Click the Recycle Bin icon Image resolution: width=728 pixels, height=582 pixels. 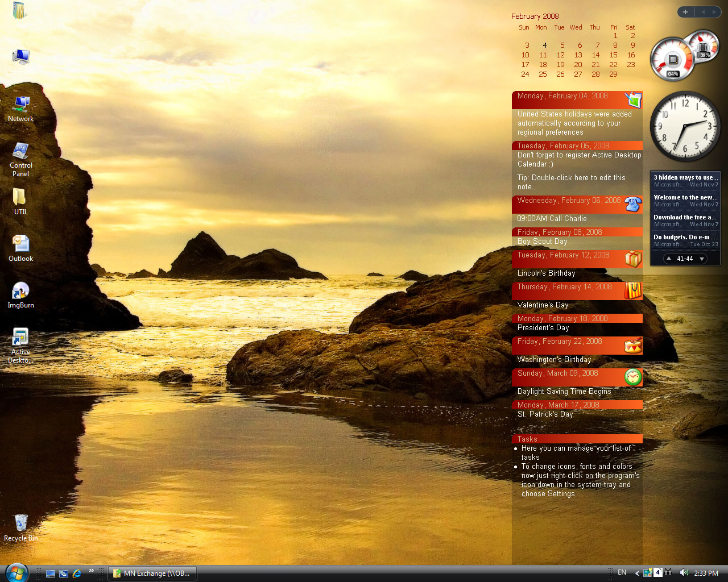tap(21, 523)
